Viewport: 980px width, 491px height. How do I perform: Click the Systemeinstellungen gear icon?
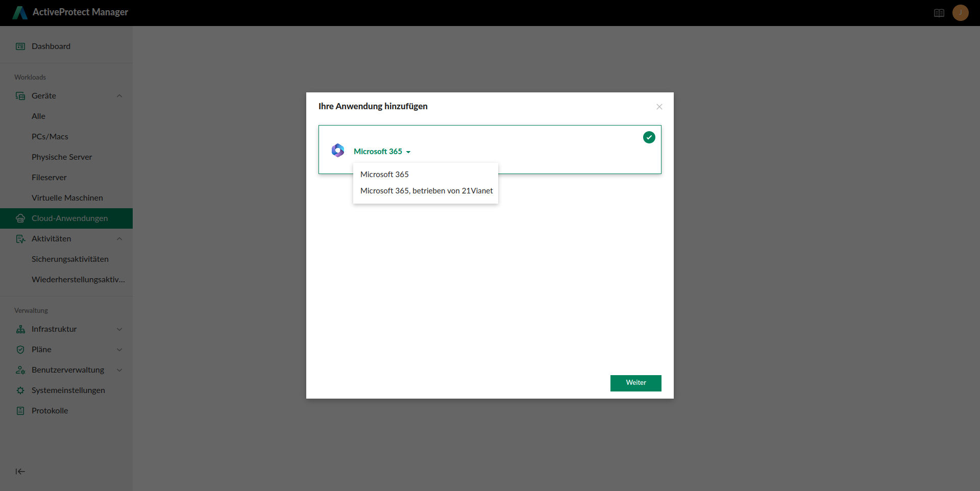click(20, 390)
